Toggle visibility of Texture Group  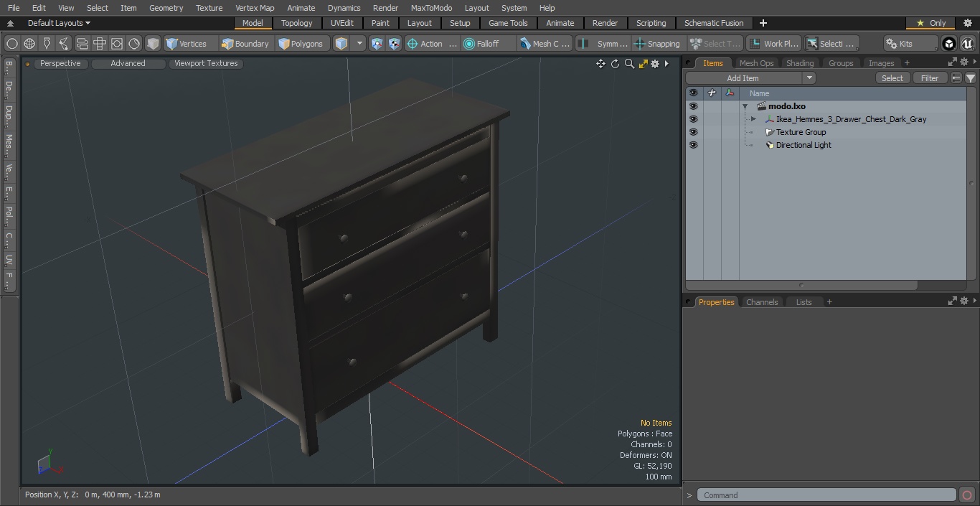(x=693, y=132)
